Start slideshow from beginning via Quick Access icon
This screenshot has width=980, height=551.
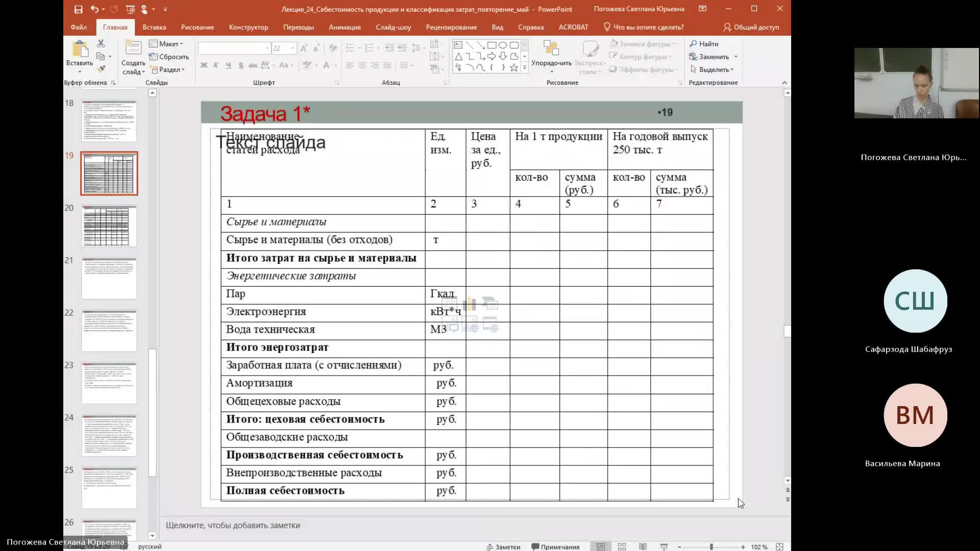pyautogui.click(x=130, y=9)
